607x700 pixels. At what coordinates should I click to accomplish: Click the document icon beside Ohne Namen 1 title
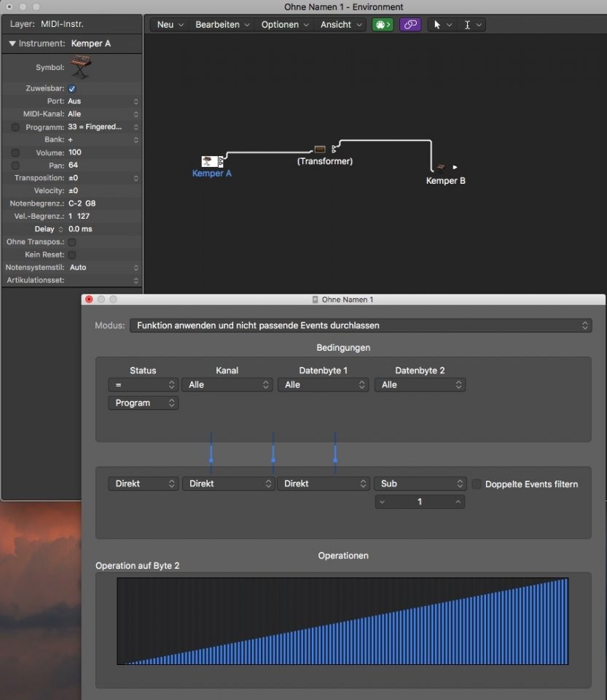[x=315, y=300]
